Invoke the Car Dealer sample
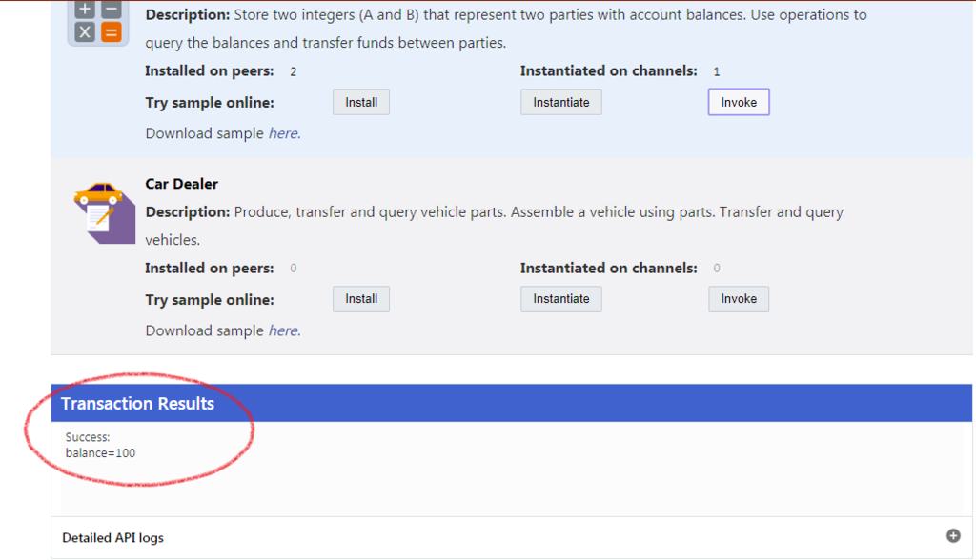976x560 pixels. click(x=739, y=299)
